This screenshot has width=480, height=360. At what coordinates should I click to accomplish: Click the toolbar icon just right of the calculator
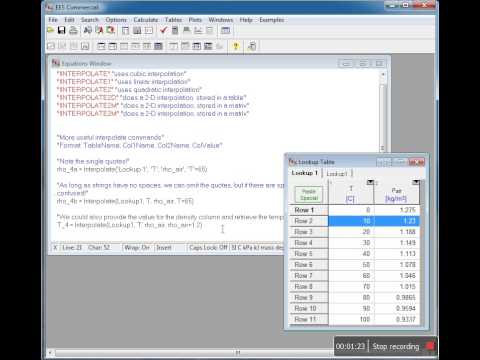pyautogui.click(x=186, y=30)
